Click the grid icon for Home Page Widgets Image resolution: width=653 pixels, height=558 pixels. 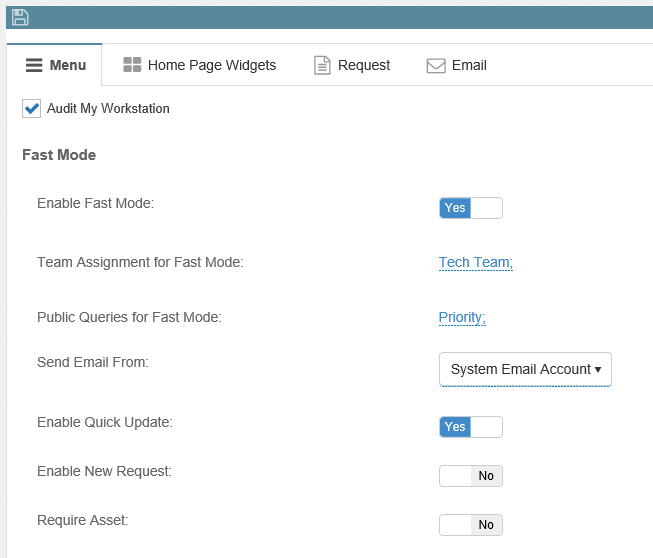coord(132,65)
